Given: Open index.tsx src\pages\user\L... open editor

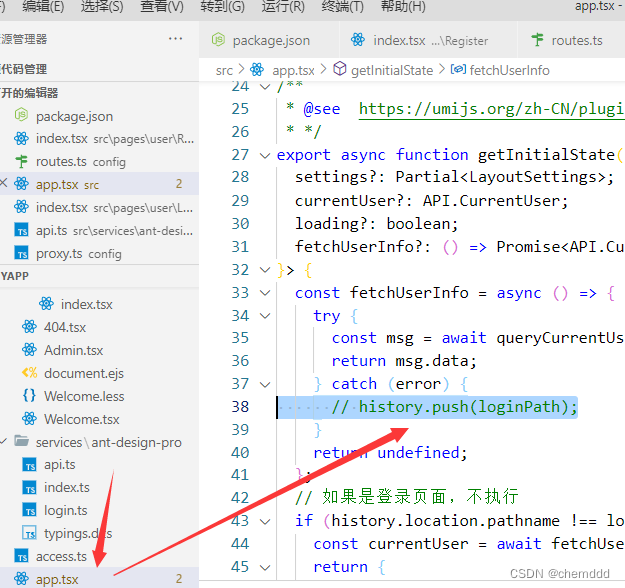Looking at the screenshot, I should pyautogui.click(x=99, y=207).
